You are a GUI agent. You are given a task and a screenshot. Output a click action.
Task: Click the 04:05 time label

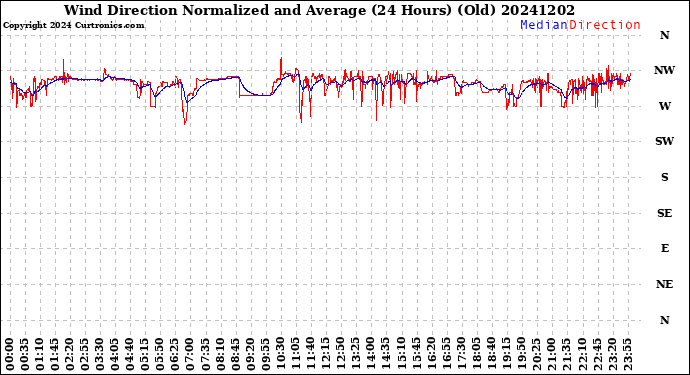click(x=115, y=355)
